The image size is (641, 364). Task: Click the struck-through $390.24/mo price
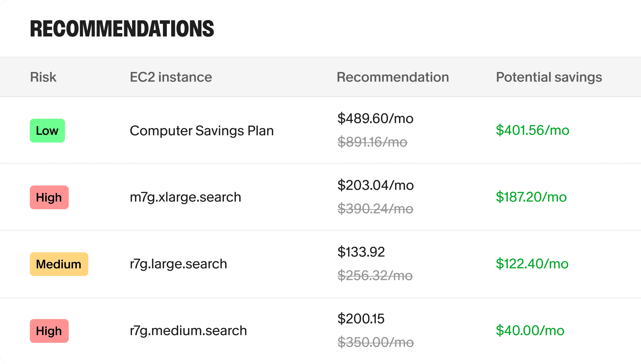click(375, 209)
